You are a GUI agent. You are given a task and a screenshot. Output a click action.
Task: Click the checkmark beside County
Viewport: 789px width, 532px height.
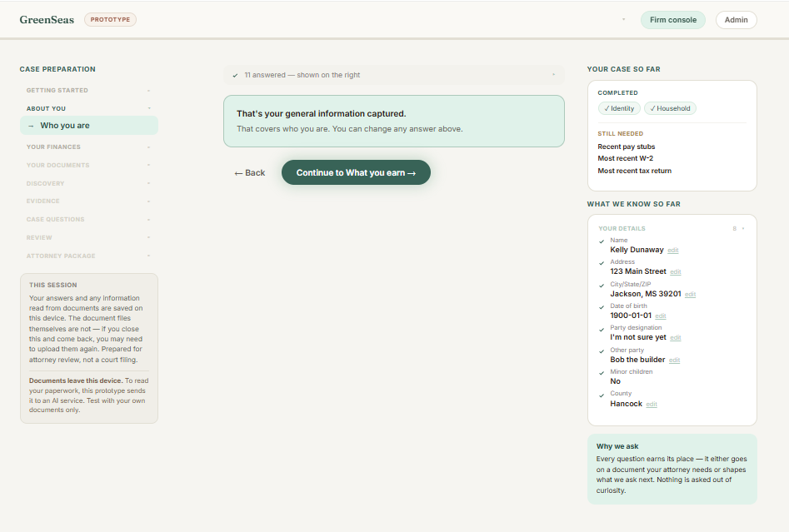click(x=602, y=395)
